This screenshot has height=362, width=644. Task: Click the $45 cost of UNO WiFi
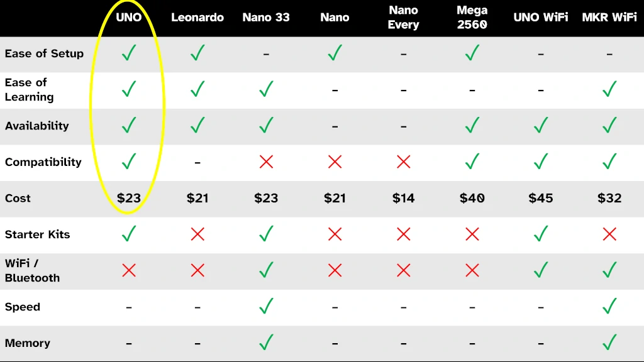coord(541,198)
